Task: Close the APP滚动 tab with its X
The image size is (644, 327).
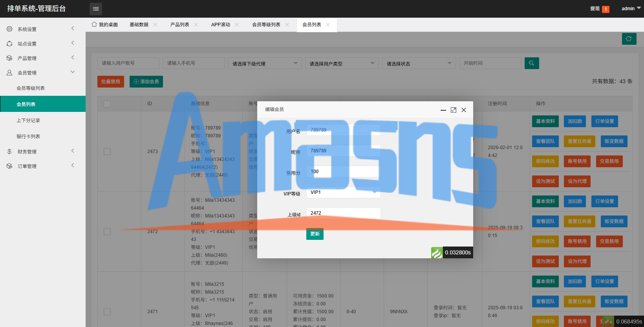Action: [x=237, y=25]
